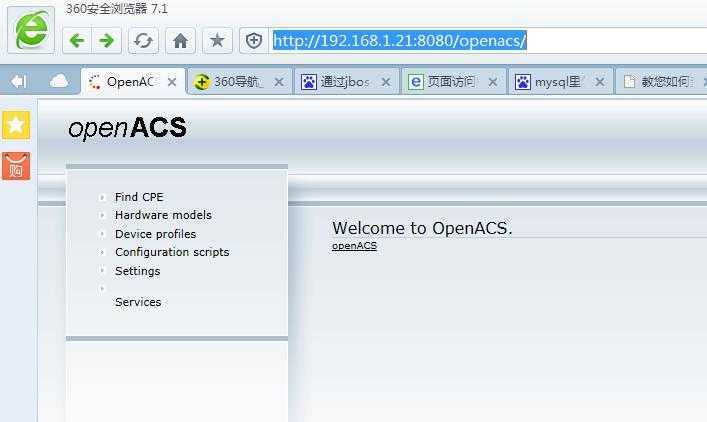This screenshot has width=707, height=422.
Task: Open the Device profiles menu link
Action: coord(156,234)
